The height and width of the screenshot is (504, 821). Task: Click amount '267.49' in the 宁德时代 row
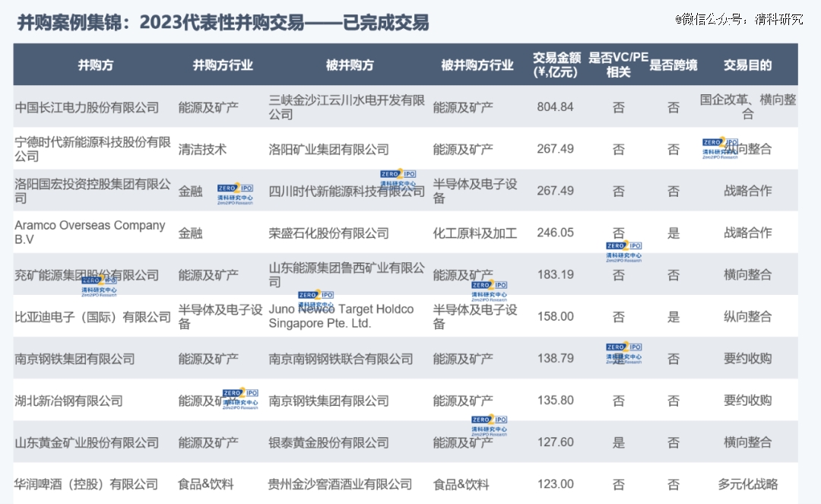point(555,149)
